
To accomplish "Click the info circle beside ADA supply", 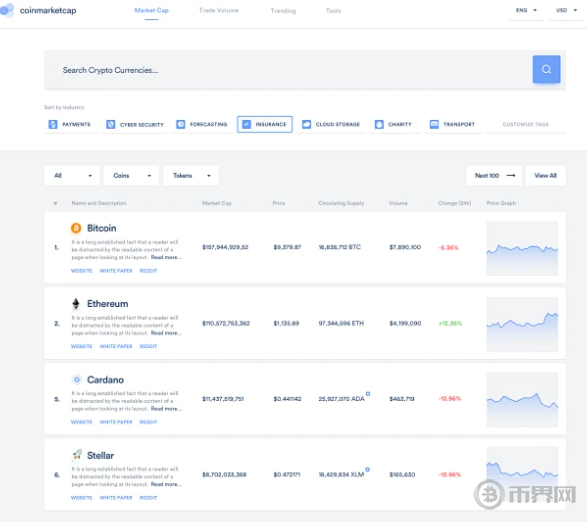I will pos(368,394).
